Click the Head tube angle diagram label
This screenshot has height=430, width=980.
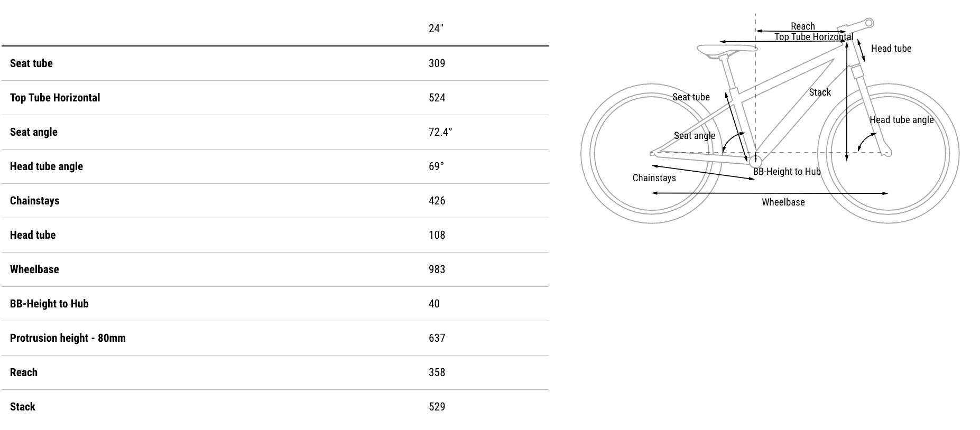901,120
